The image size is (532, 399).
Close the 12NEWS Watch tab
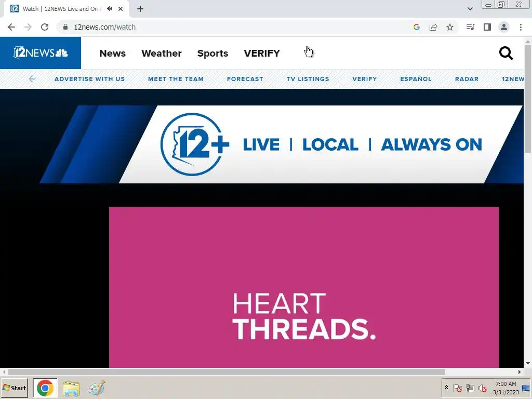121,9
